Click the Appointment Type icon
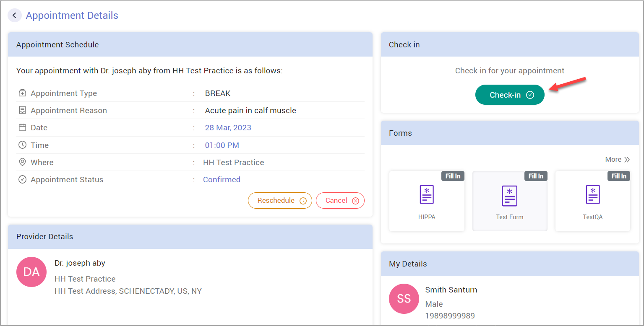This screenshot has width=644, height=326. point(22,93)
